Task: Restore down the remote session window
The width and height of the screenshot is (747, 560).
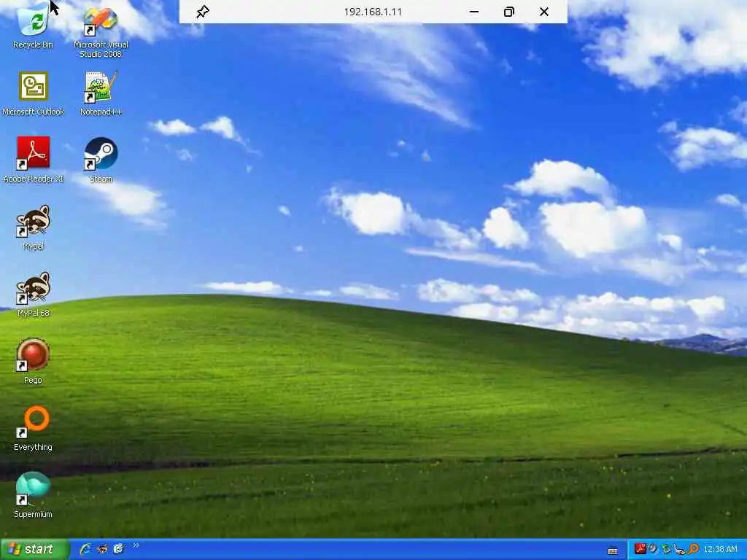Action: pyautogui.click(x=508, y=12)
